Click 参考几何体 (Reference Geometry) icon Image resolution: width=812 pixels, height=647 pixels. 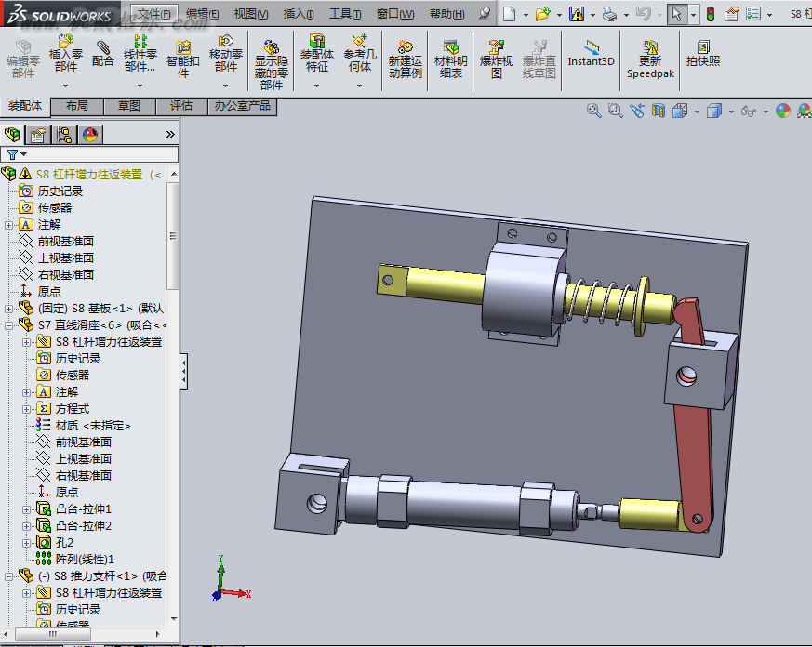coord(359,53)
